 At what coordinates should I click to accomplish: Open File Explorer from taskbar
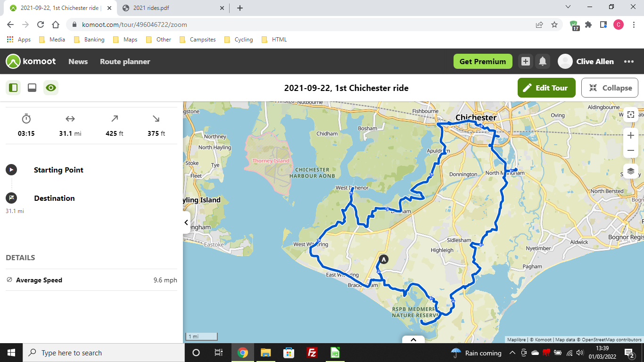tap(265, 353)
